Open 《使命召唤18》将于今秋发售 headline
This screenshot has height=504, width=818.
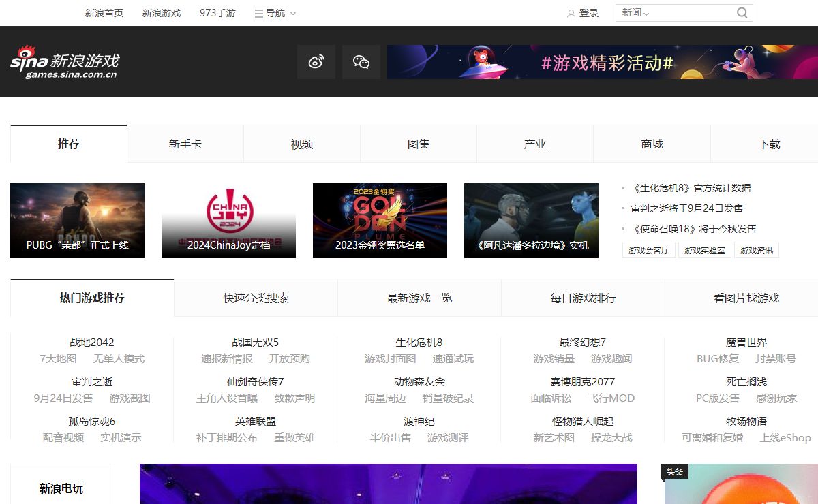[x=694, y=229]
